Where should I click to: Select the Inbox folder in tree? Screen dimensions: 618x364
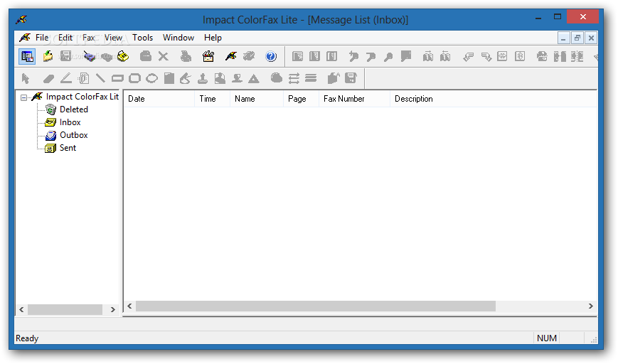pos(70,122)
